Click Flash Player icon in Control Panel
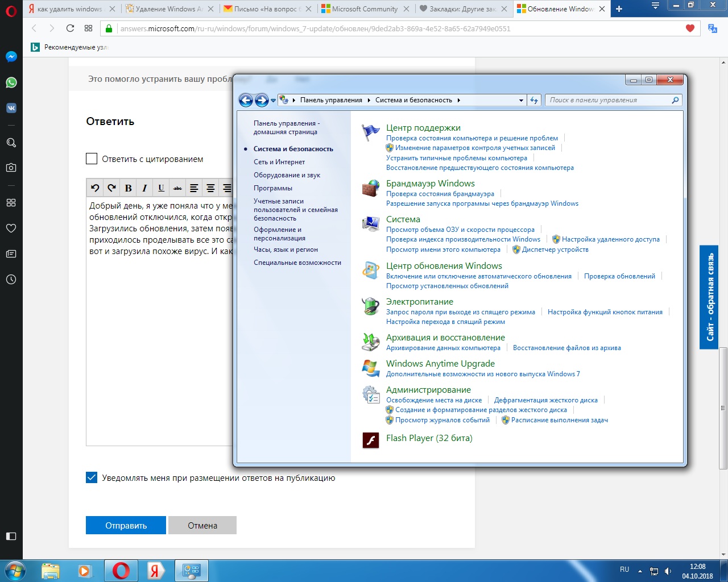Screen dimensions: 728x582 (371, 440)
